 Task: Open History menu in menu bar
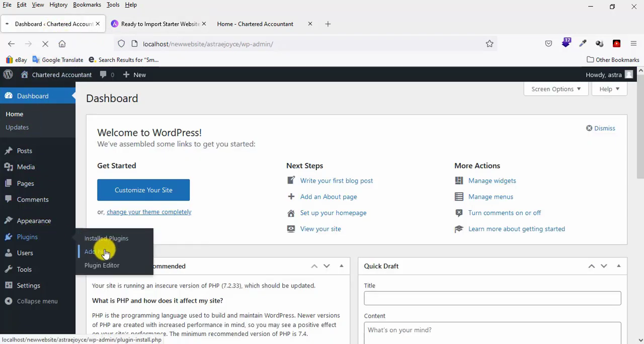58,5
